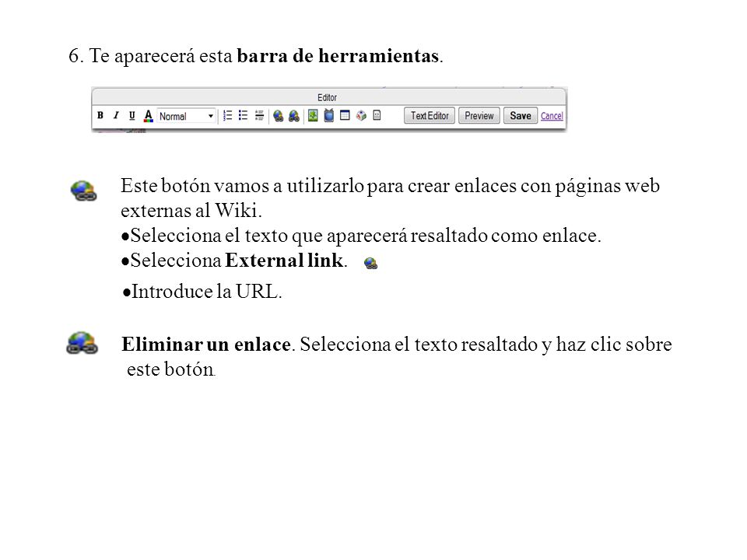
Task: Insert a table using the table icon
Action: pyautogui.click(x=345, y=115)
